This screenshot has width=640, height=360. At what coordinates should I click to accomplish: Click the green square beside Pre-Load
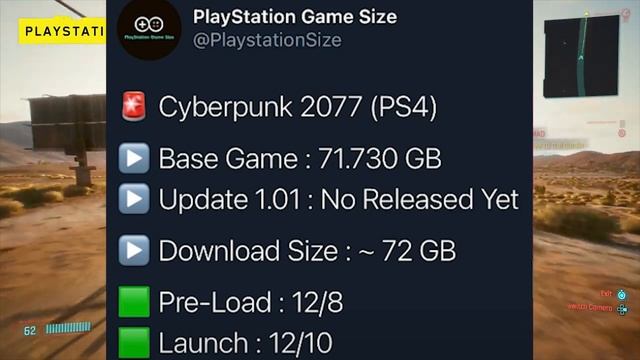(x=134, y=302)
